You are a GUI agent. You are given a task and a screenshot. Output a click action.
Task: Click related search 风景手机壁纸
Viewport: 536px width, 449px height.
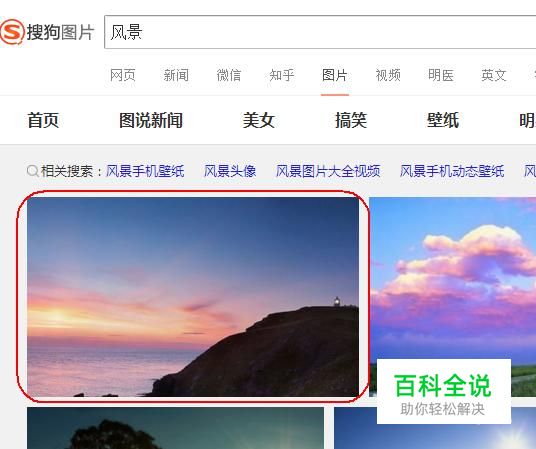click(145, 171)
